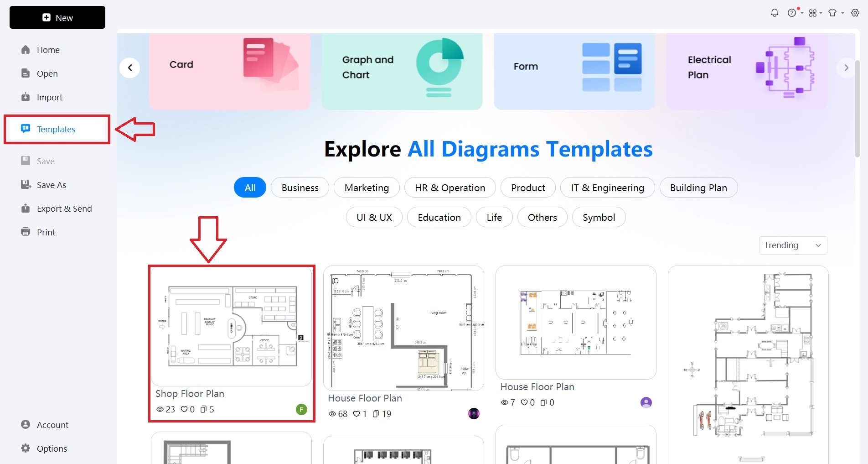The height and width of the screenshot is (464, 868).
Task: Click dark author avatar on House Floor Plan with 68 views
Action: tap(474, 414)
